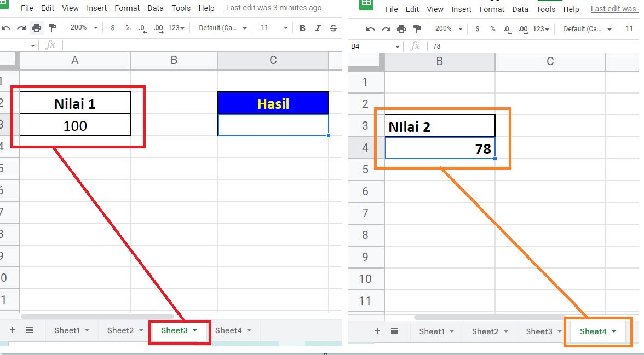
Task: Open 123 number format dropdown, left window
Action: 176,28
